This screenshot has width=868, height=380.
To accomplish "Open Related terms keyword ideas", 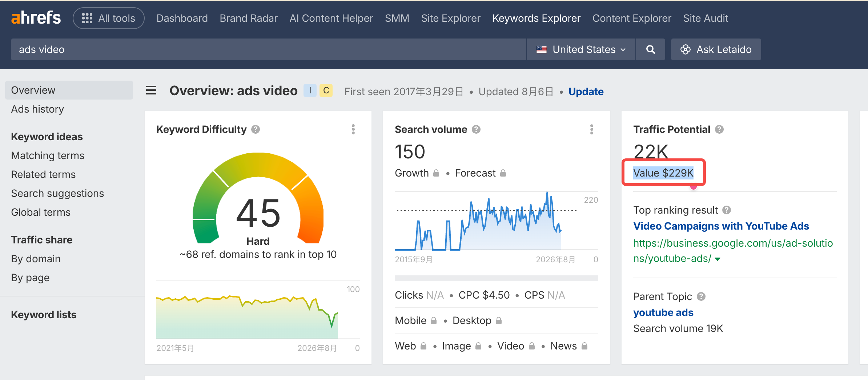I will coord(43,174).
